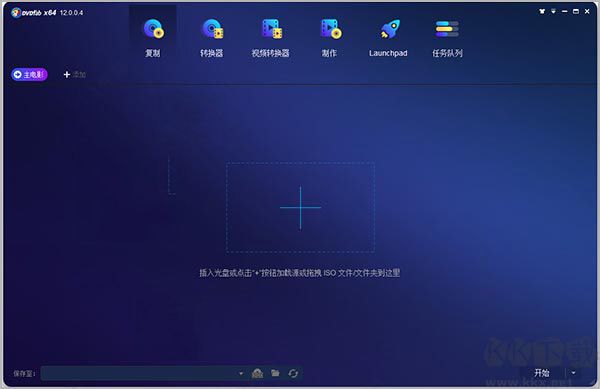This screenshot has height=389, width=600.
Task: Close the DVDFab window
Action: click(x=587, y=11)
